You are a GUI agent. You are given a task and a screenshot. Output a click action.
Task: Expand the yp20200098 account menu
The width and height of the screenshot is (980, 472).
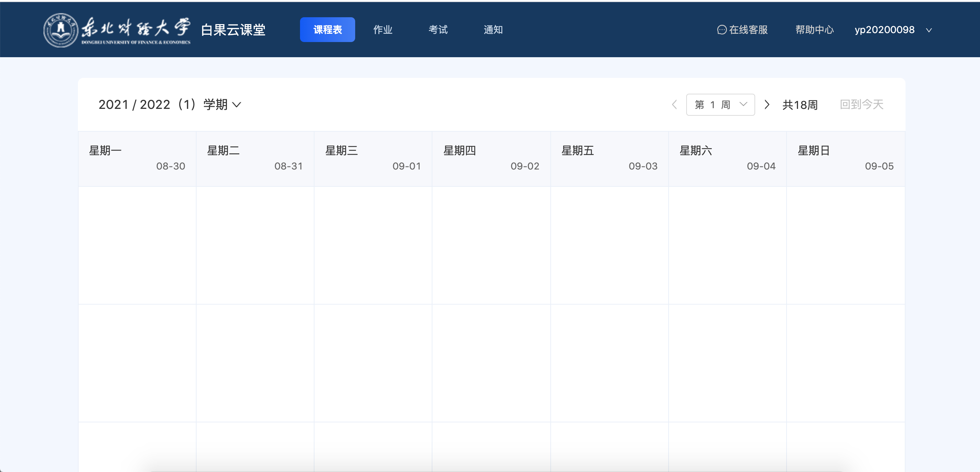(x=893, y=30)
